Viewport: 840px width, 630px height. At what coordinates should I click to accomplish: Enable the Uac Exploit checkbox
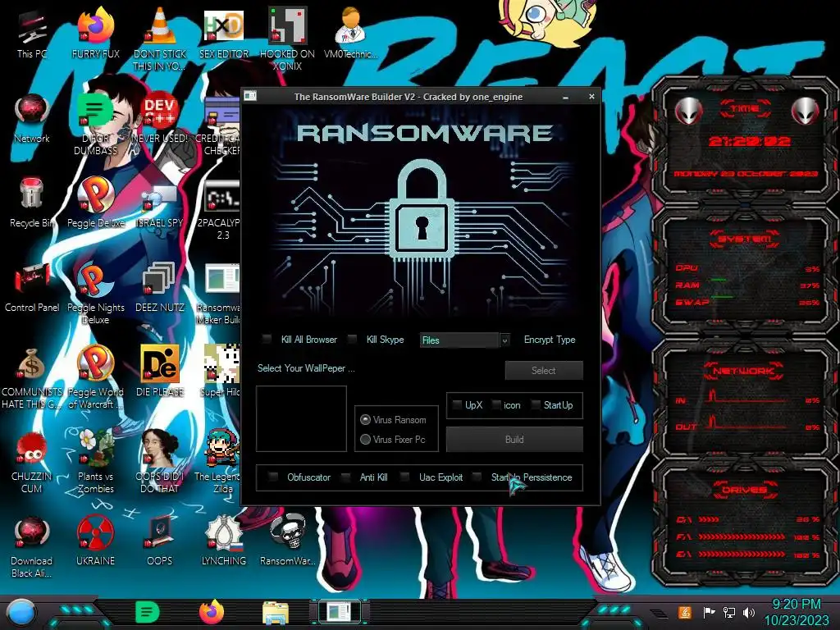point(405,477)
